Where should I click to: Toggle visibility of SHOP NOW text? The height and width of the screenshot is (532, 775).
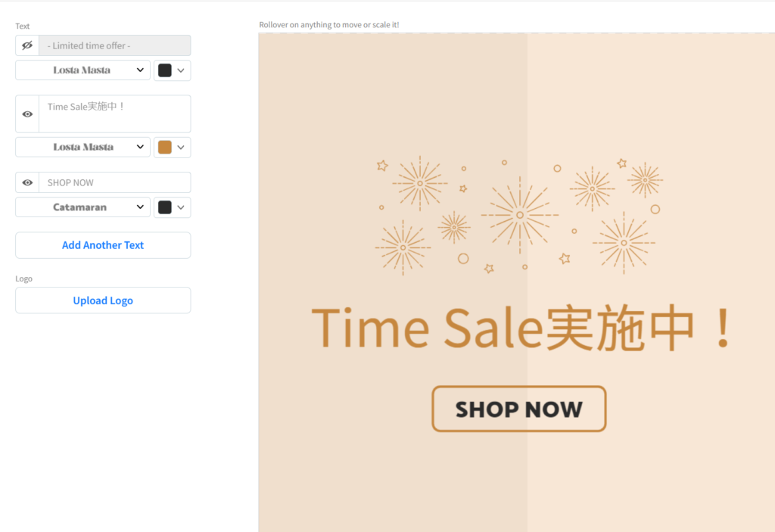[x=27, y=182]
